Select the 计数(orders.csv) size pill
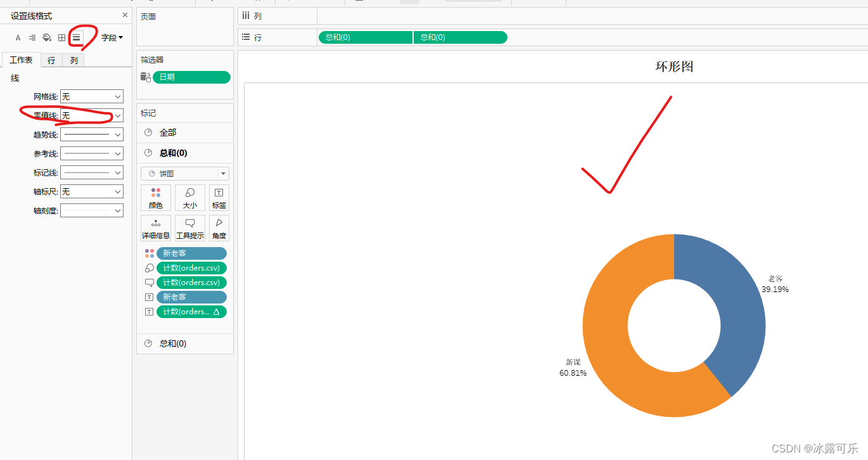Viewport: 868px width, 460px height. point(191,268)
